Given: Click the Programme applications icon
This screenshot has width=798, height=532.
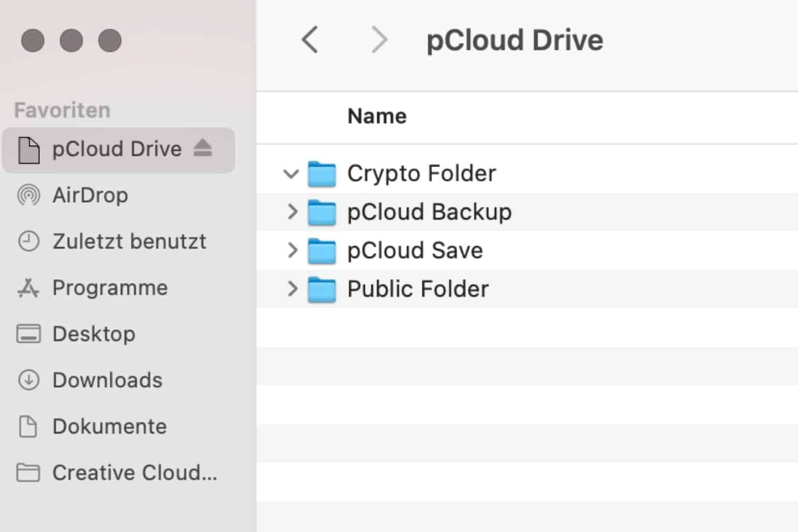Looking at the screenshot, I should click(28, 287).
